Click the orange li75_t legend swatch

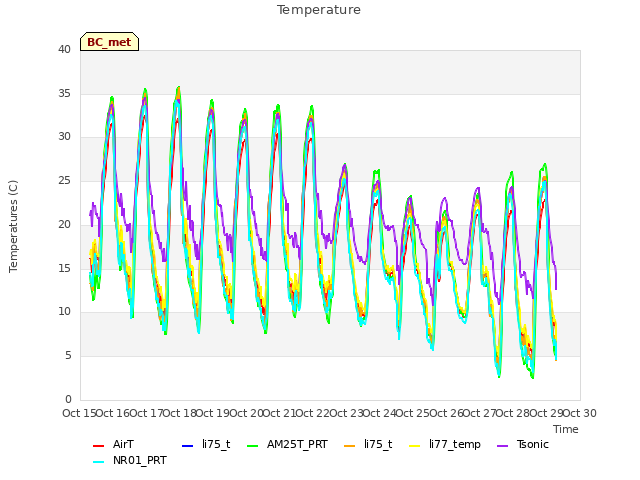tap(350, 446)
